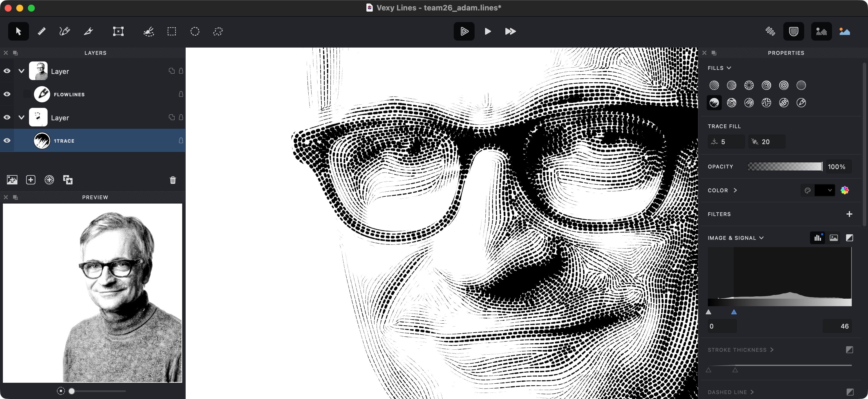Choose the scribble fill type

coord(732,103)
